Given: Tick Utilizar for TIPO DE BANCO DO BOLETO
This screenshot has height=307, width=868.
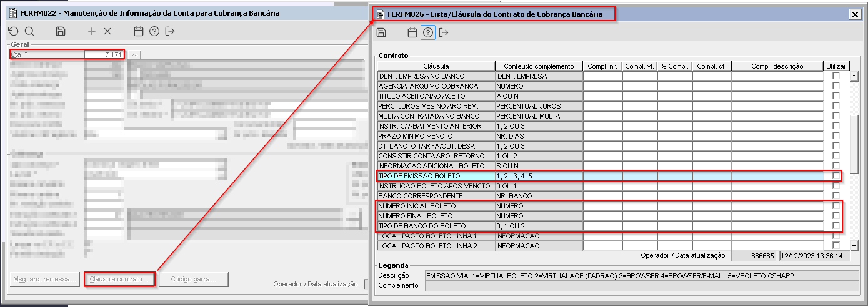Looking at the screenshot, I should click(x=836, y=226).
